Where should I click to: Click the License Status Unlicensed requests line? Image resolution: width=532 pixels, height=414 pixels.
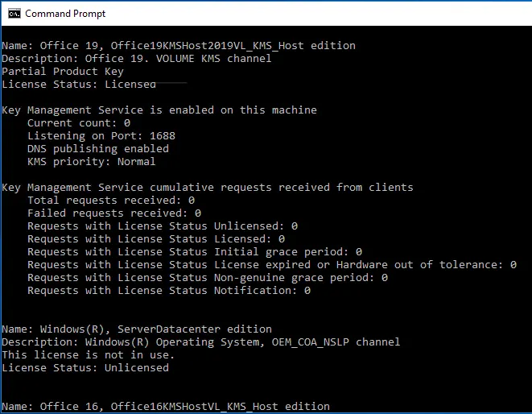(163, 226)
